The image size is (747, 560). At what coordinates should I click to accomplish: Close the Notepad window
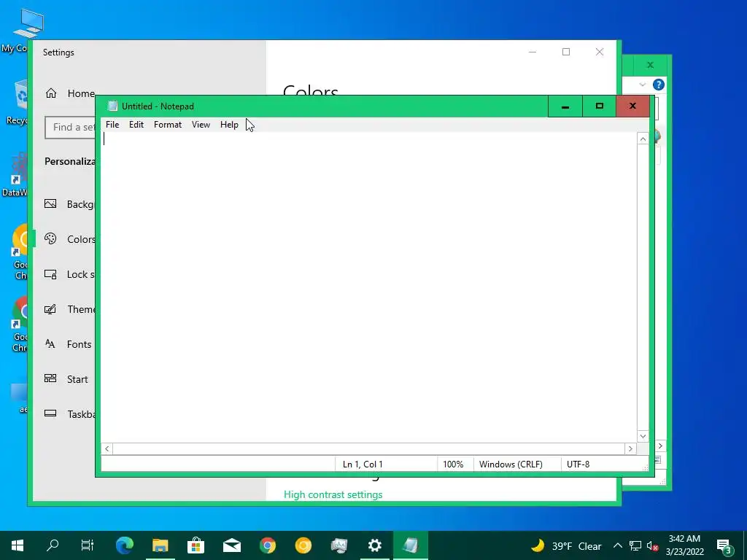[x=632, y=106]
